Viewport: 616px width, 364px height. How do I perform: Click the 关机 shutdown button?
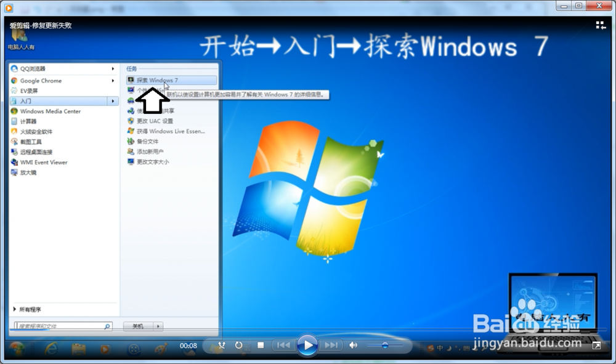coord(138,326)
